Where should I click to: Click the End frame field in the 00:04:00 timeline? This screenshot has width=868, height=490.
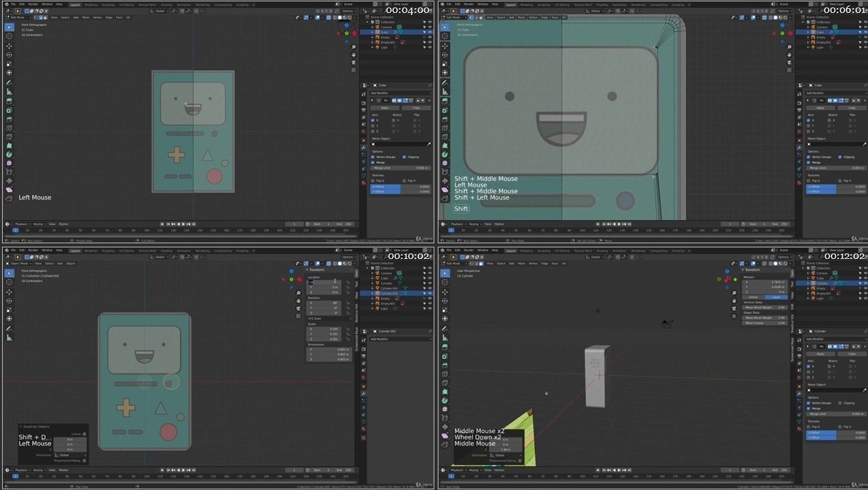[x=344, y=223]
